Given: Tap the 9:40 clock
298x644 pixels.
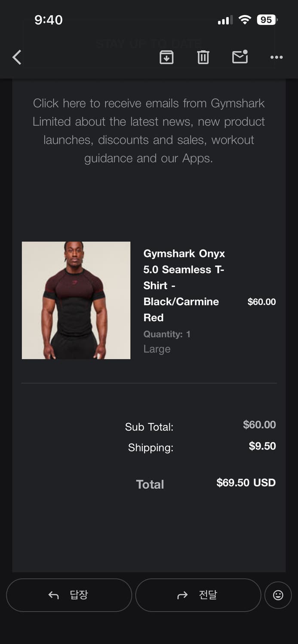Looking at the screenshot, I should 49,20.
